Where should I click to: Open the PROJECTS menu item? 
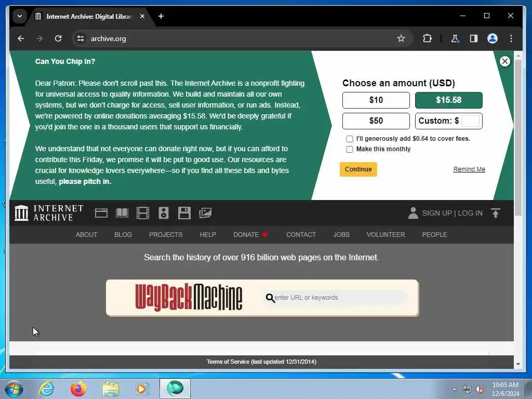point(166,235)
